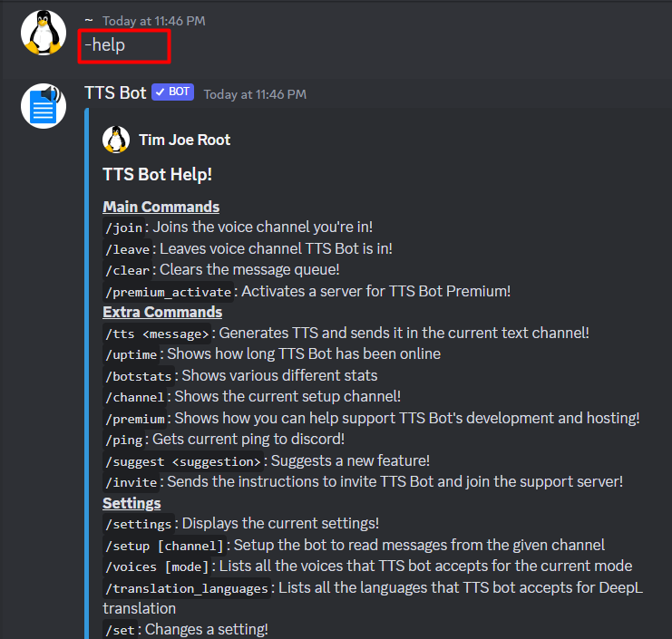672x639 pixels.
Task: Click the TTS Bot Help! embed title
Action: pos(157,174)
